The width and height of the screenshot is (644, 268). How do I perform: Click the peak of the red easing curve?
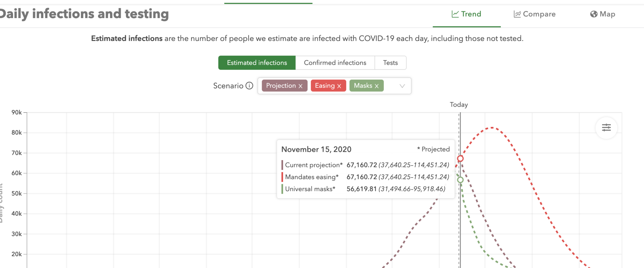[x=492, y=128]
